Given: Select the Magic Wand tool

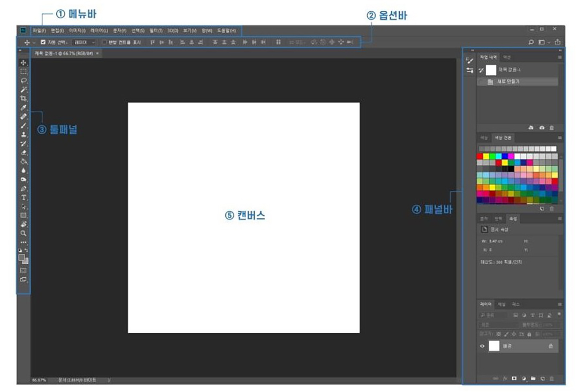Looking at the screenshot, I should (x=23, y=89).
